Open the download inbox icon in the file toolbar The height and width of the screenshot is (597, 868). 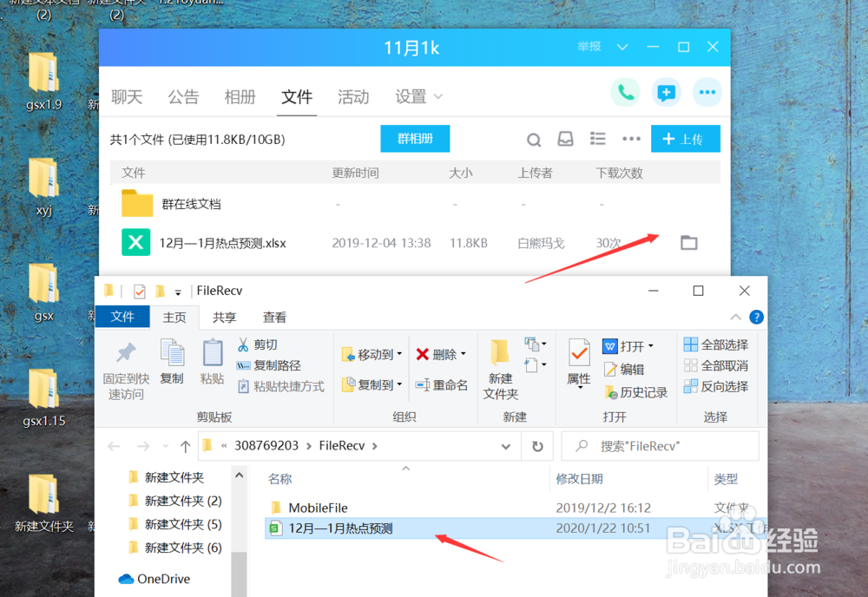[x=565, y=138]
